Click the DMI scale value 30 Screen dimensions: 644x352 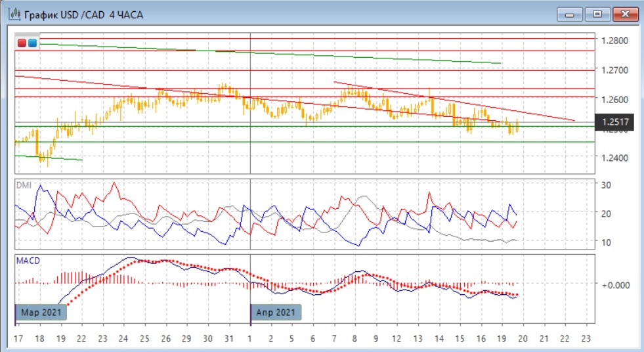[x=607, y=185]
